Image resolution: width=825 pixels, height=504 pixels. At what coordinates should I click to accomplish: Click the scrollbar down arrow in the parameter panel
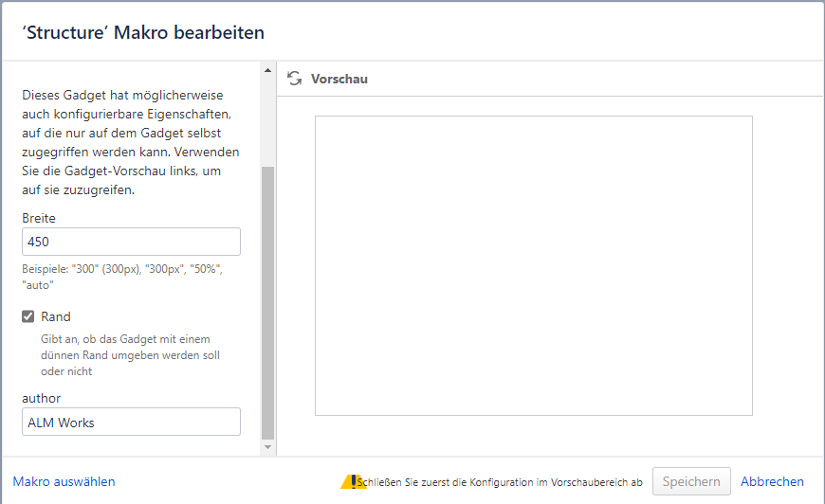pos(267,447)
